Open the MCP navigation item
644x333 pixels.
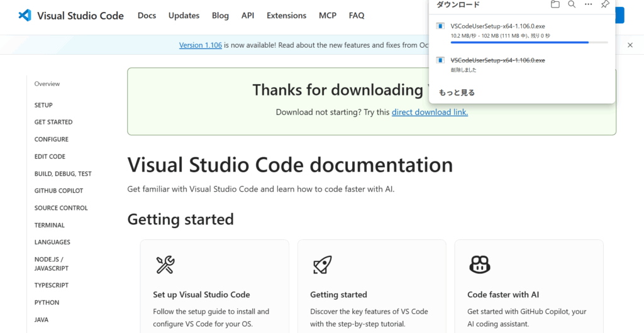pos(328,16)
